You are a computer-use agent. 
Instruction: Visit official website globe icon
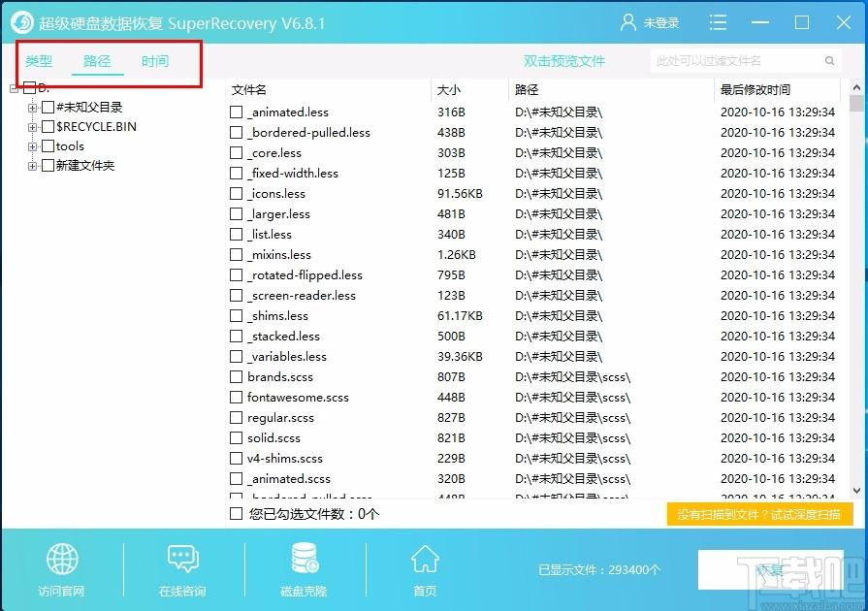point(62,559)
